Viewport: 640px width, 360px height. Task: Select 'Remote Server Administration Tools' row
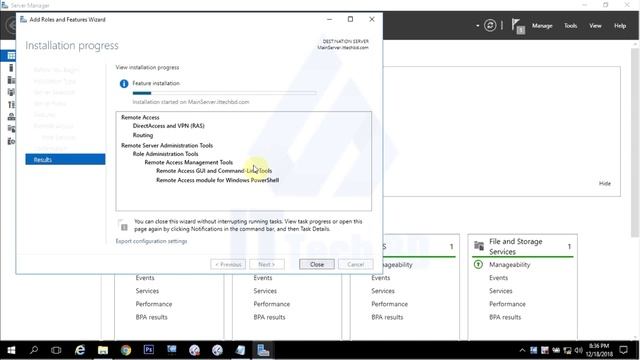pos(167,145)
